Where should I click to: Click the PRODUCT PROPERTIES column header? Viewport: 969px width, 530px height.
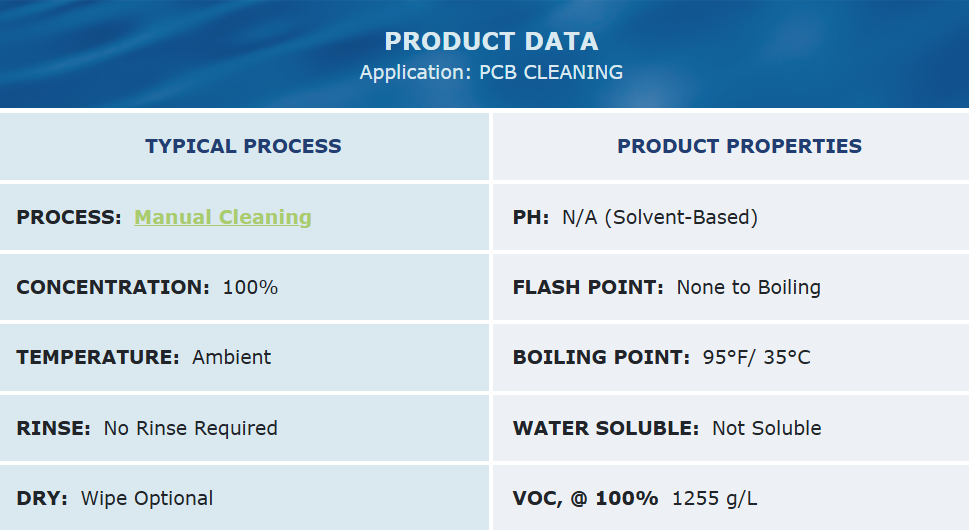click(x=739, y=146)
